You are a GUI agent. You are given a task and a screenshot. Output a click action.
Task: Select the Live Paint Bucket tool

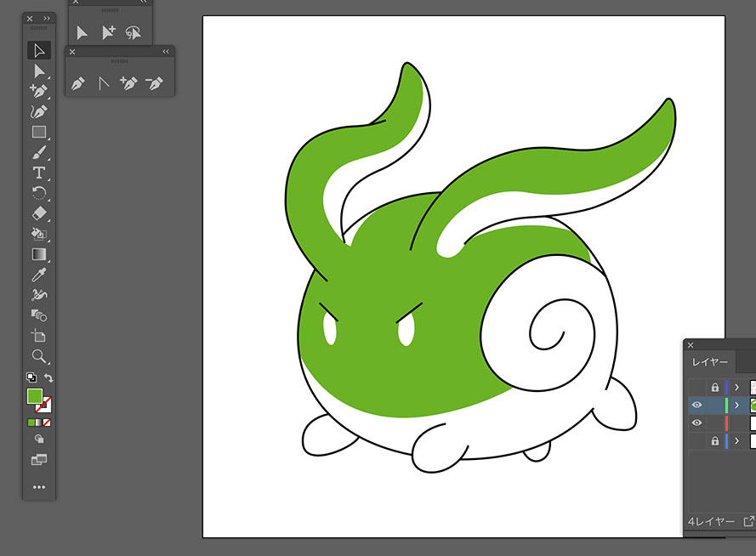(39, 234)
